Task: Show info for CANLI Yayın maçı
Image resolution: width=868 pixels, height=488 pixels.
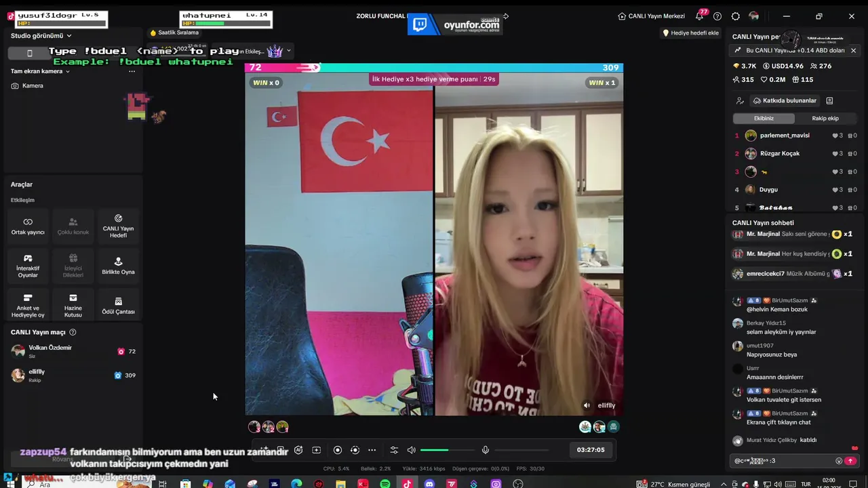Action: (73, 332)
